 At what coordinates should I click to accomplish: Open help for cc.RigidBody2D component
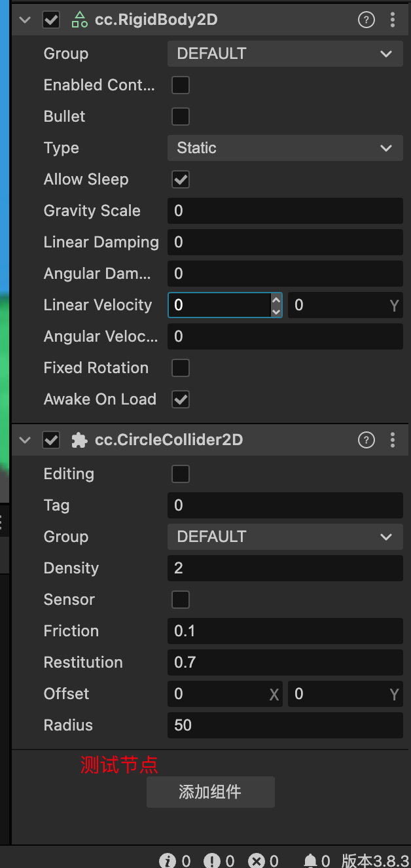366,20
